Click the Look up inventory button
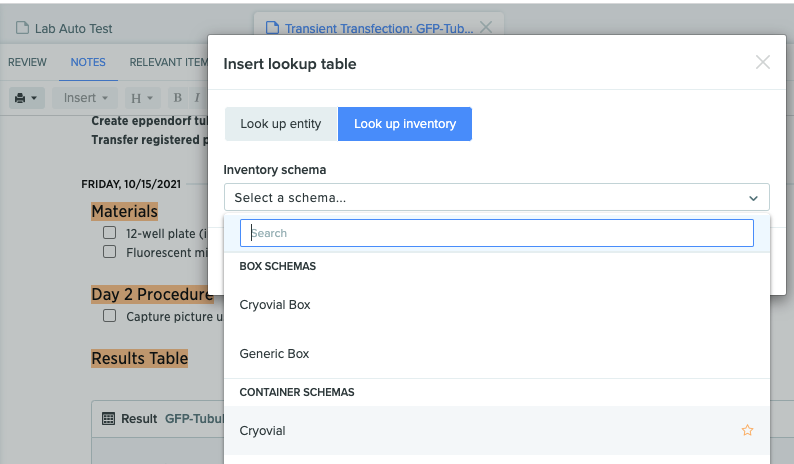This screenshot has height=464, width=794. (405, 124)
